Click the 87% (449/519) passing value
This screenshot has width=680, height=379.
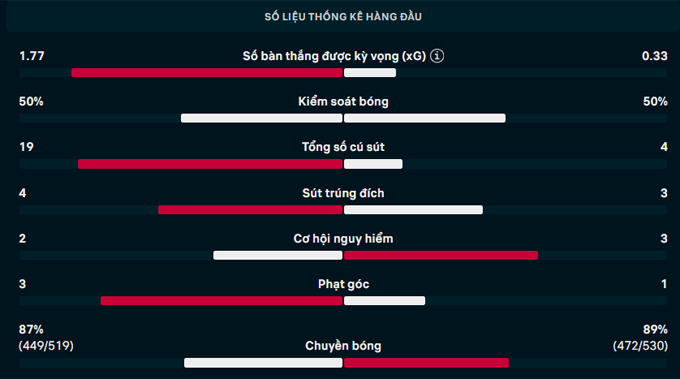46,337
